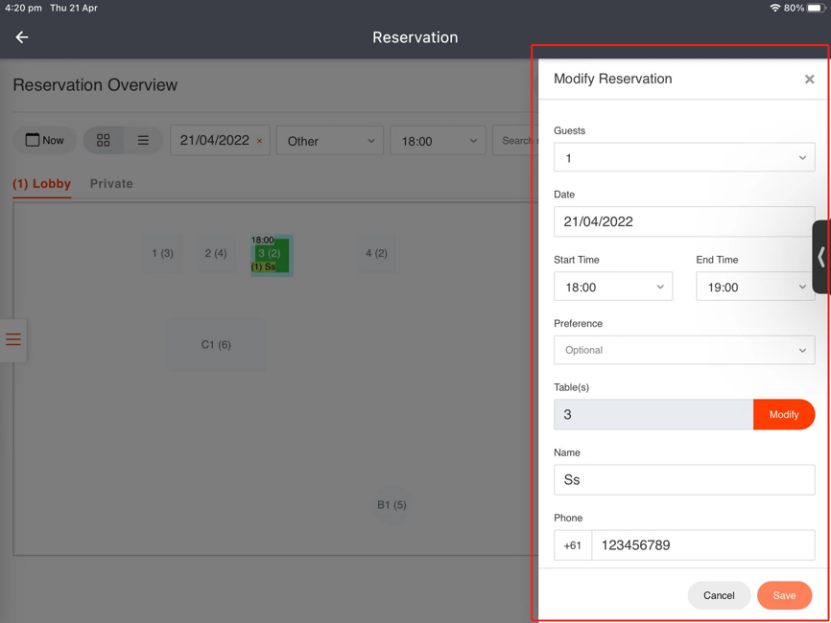Viewport: 831px width, 623px height.
Task: Save the reservation changes
Action: pos(784,595)
